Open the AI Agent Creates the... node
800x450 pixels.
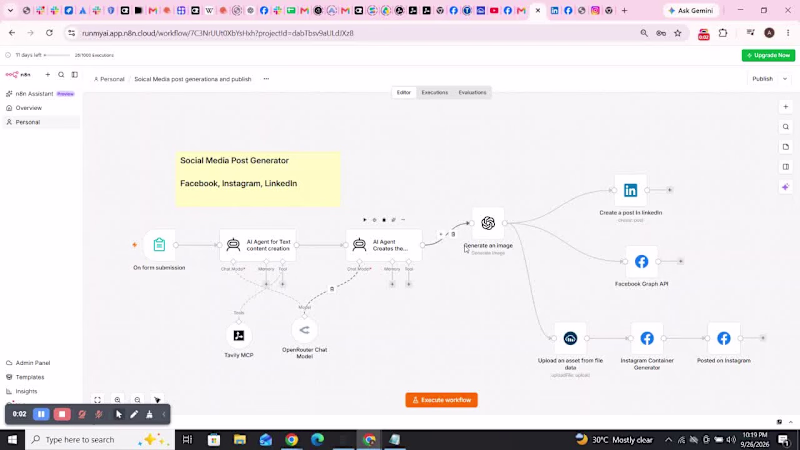(x=384, y=245)
